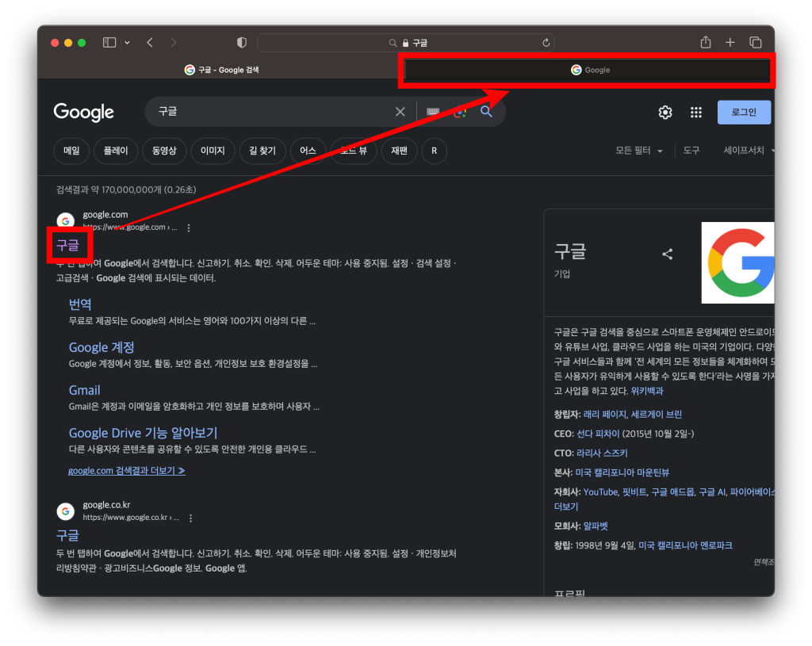Open Google Drive 기능 알아보기 sitelink

143,433
